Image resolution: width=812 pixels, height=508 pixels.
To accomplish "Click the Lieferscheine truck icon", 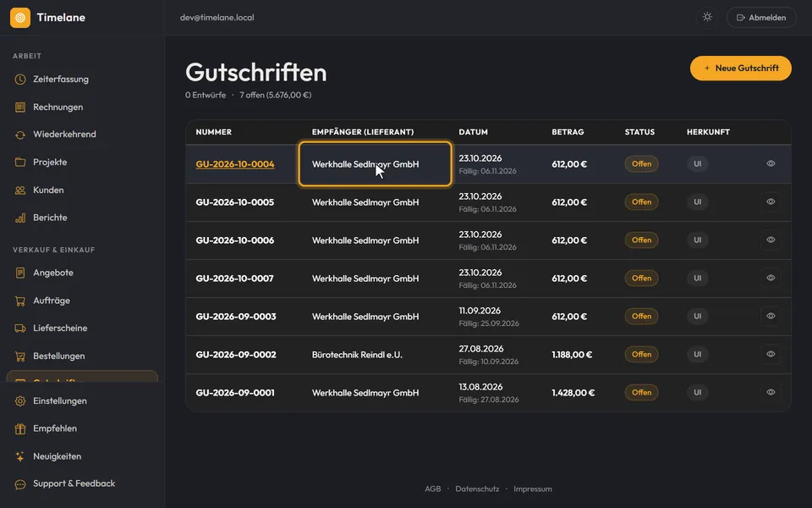I will coord(20,329).
